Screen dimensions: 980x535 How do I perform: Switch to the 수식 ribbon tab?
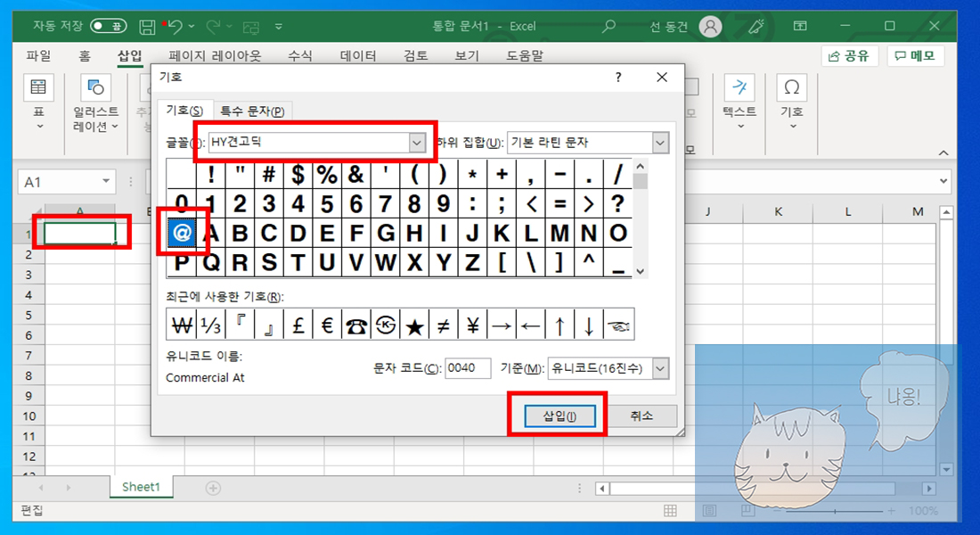click(300, 55)
